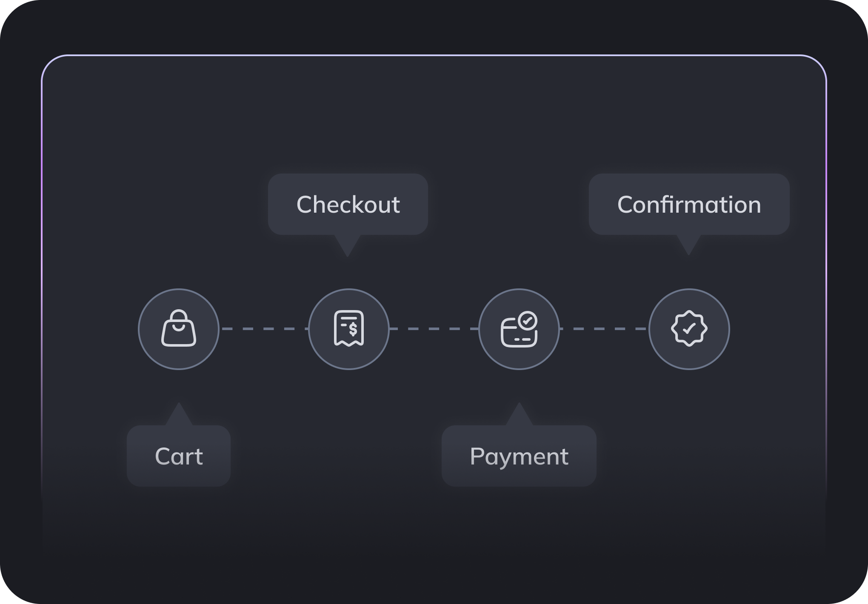Select the Cart label bubble
The image size is (868, 604).
(x=179, y=456)
